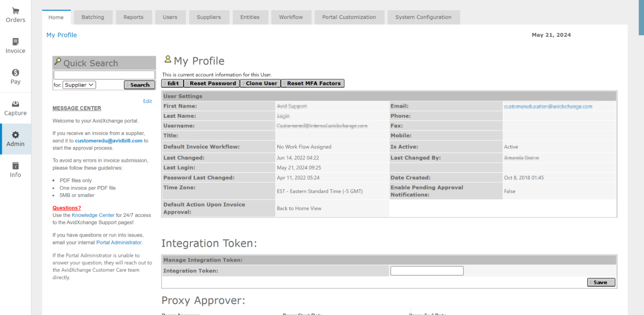Click the 'Oct 8, 2018 01:45' date created value
Image resolution: width=644 pixels, height=315 pixels.
(524, 177)
